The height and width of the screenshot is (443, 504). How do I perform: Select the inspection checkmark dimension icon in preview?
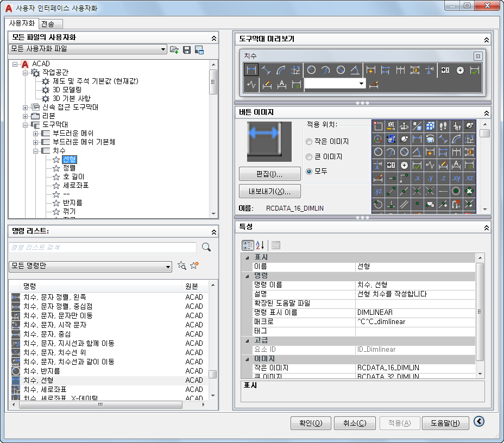click(475, 69)
